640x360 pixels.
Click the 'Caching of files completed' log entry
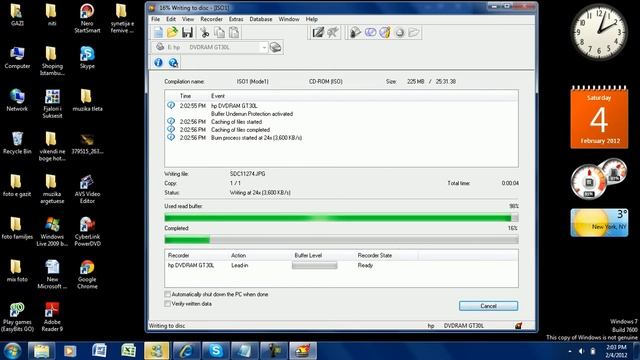240,130
